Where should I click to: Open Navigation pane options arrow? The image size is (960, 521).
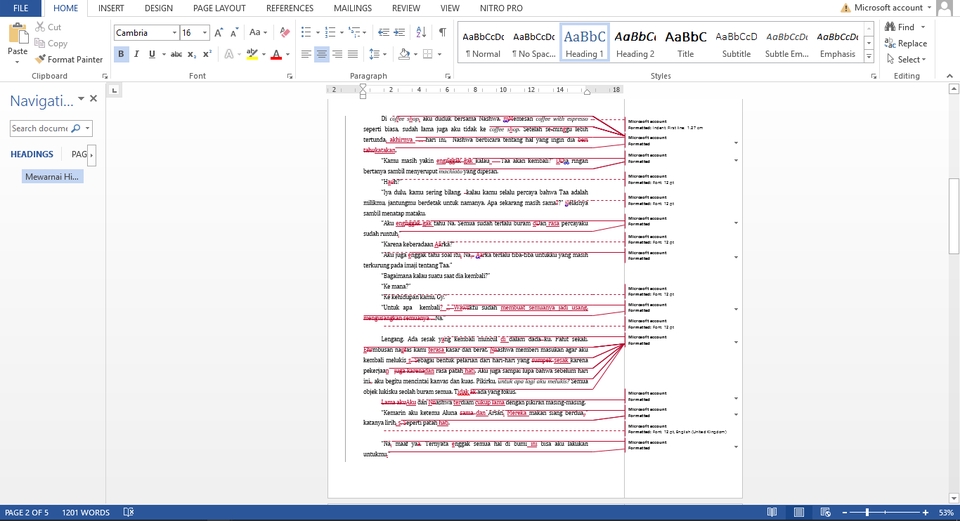tap(81, 99)
